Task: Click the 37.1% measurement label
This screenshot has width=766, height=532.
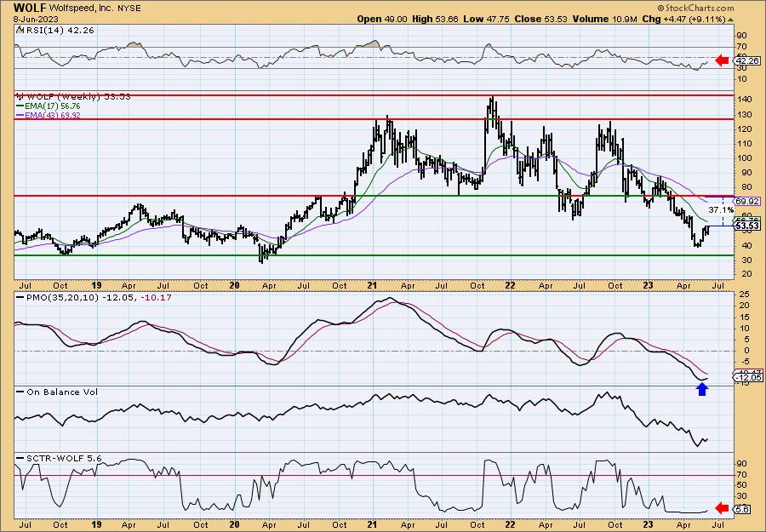Action: [x=721, y=210]
